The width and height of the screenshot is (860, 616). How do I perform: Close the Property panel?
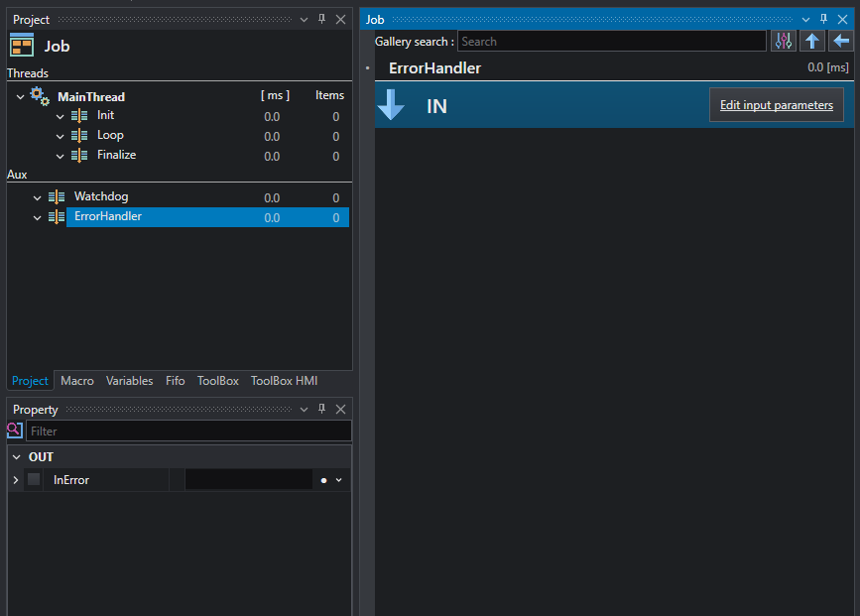coord(340,410)
